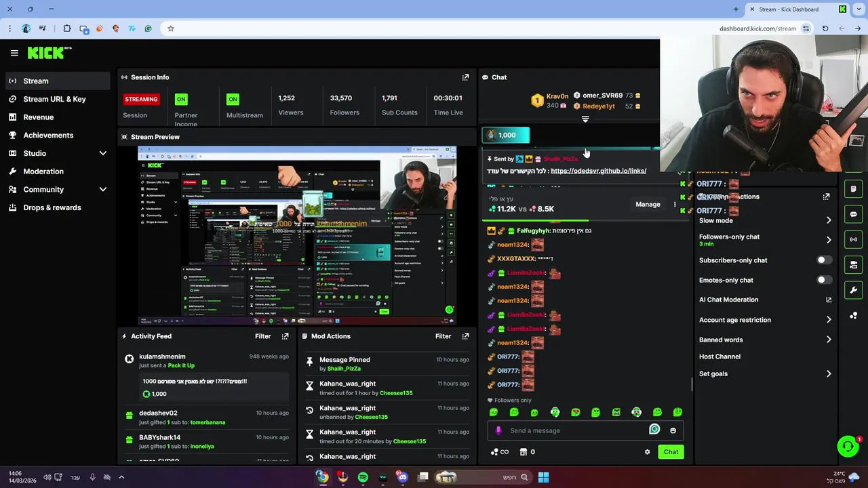Open the Mod Actions Filter
Screen dimensions: 868x488
pos(443,336)
